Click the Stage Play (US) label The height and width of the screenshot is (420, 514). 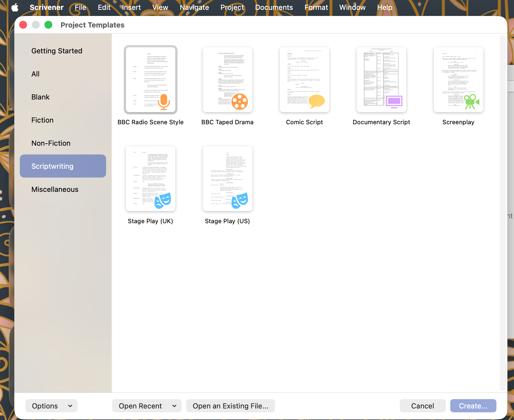[x=228, y=221]
